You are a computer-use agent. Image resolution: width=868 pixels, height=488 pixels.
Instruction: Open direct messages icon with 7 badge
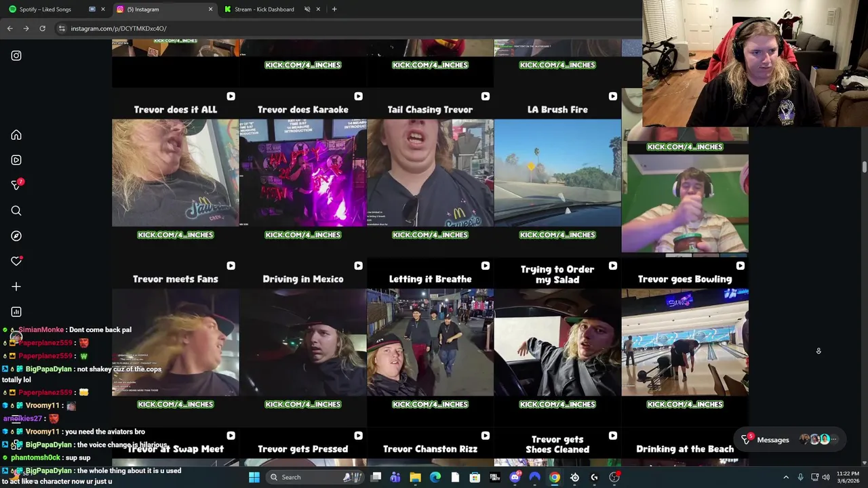click(16, 185)
